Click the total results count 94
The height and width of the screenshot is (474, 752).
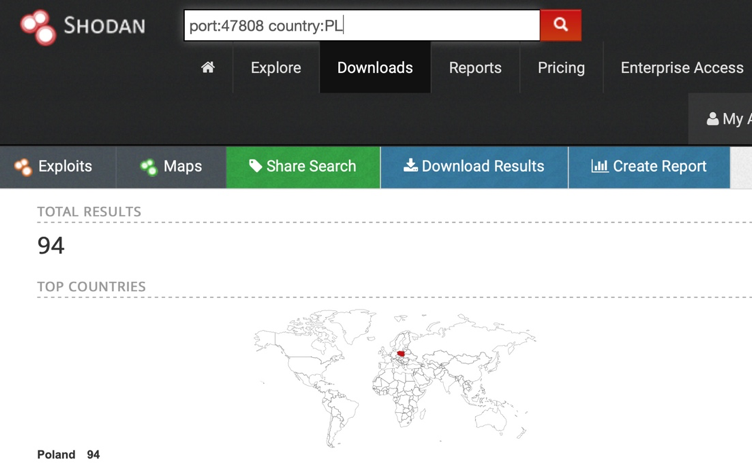tap(51, 245)
